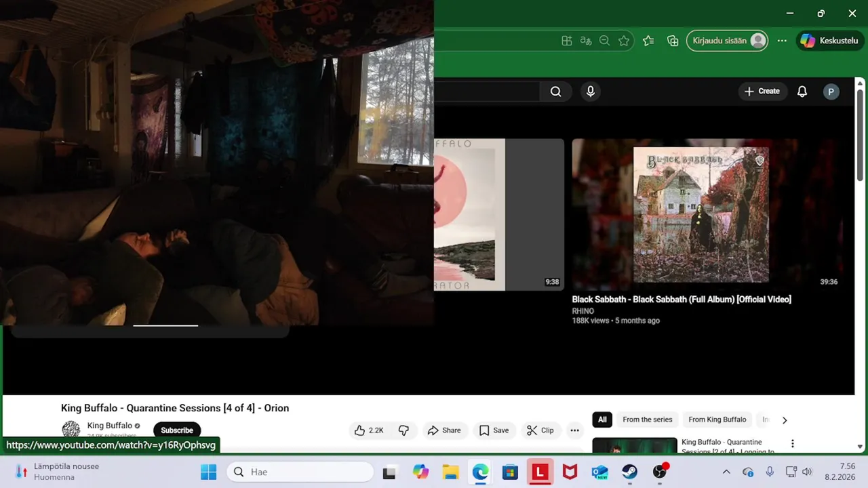Open OBS Studio from the taskbar

660,472
